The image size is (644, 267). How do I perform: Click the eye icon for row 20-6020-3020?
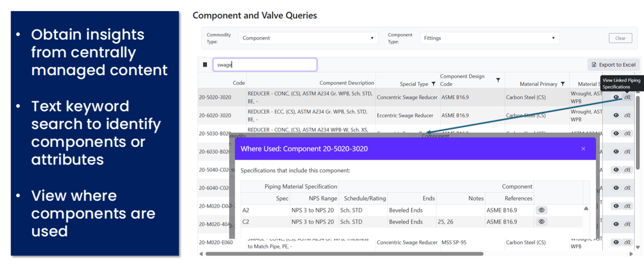click(616, 115)
